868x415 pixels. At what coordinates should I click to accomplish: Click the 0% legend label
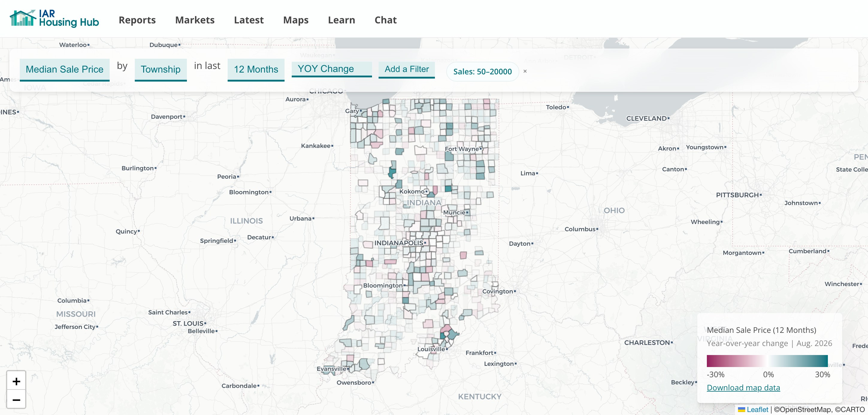coord(768,375)
